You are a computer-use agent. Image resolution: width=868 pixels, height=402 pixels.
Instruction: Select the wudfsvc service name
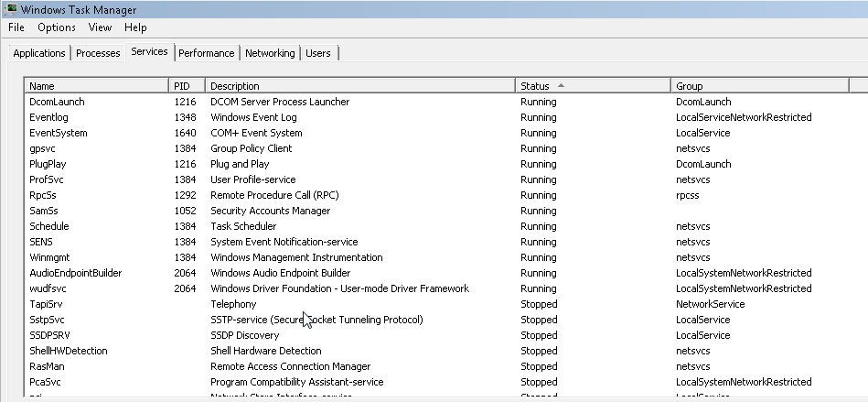[x=48, y=288]
